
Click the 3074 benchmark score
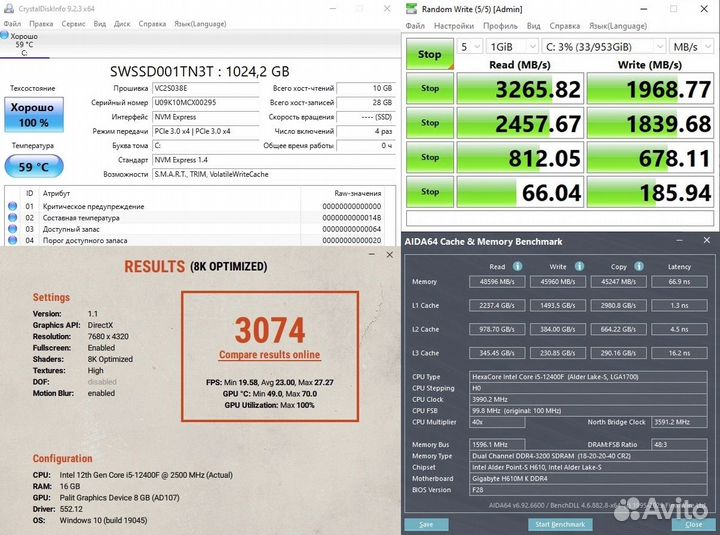point(270,330)
